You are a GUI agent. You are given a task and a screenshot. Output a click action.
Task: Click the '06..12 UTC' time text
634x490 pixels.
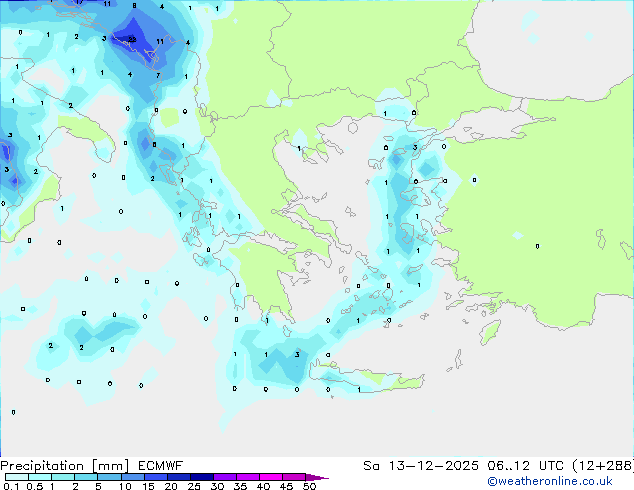(525, 466)
